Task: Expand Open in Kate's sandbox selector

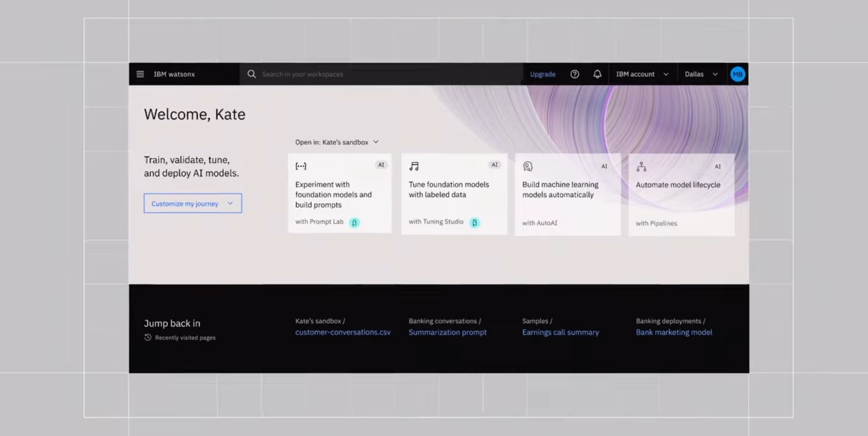Action: pos(337,142)
